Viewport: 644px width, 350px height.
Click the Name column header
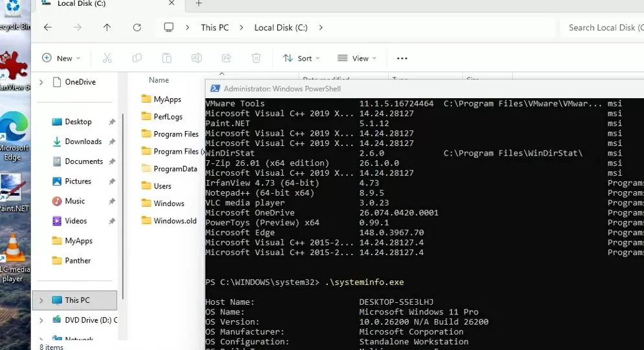point(159,80)
